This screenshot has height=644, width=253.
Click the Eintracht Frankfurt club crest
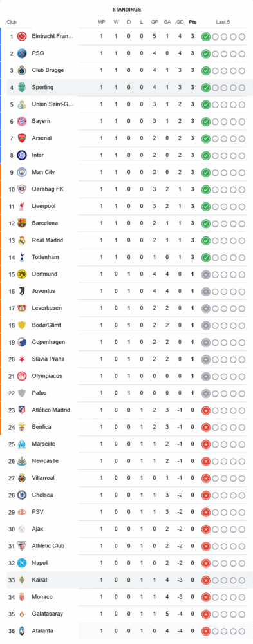coord(22,36)
